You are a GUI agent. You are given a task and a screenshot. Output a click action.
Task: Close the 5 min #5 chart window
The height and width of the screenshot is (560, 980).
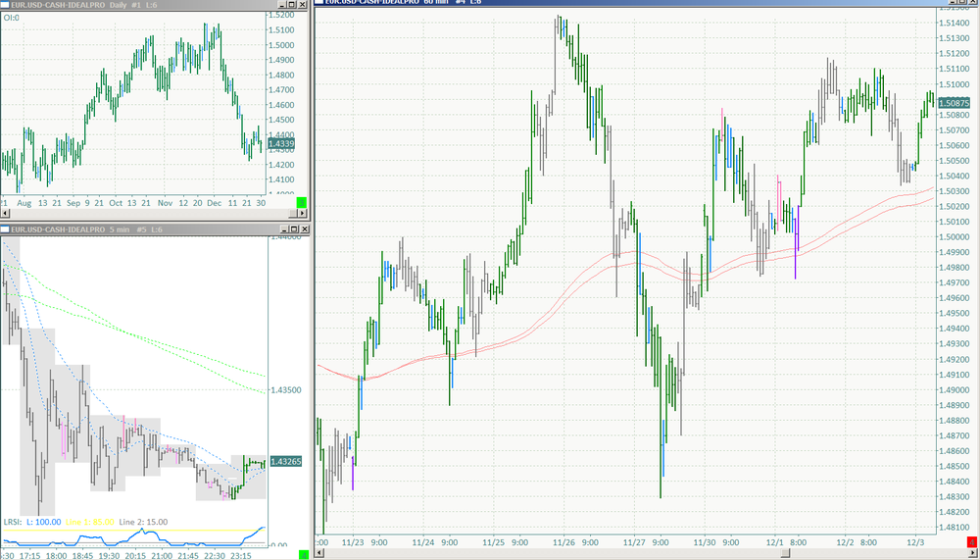click(305, 229)
